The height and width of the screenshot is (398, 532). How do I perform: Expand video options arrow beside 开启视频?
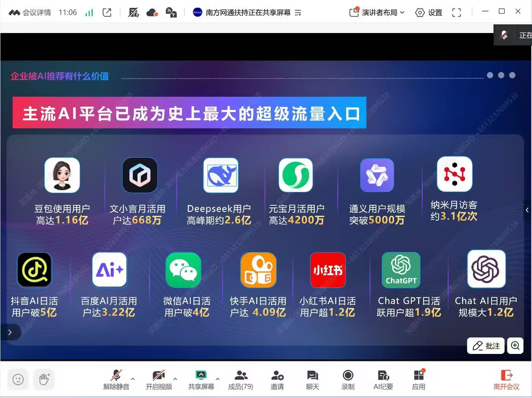coord(175,379)
